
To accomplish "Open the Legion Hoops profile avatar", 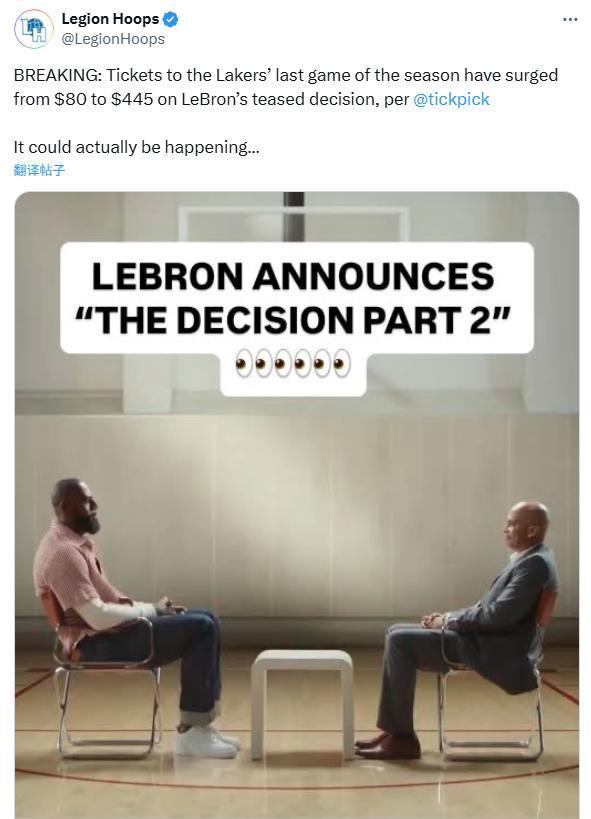I will [33, 29].
